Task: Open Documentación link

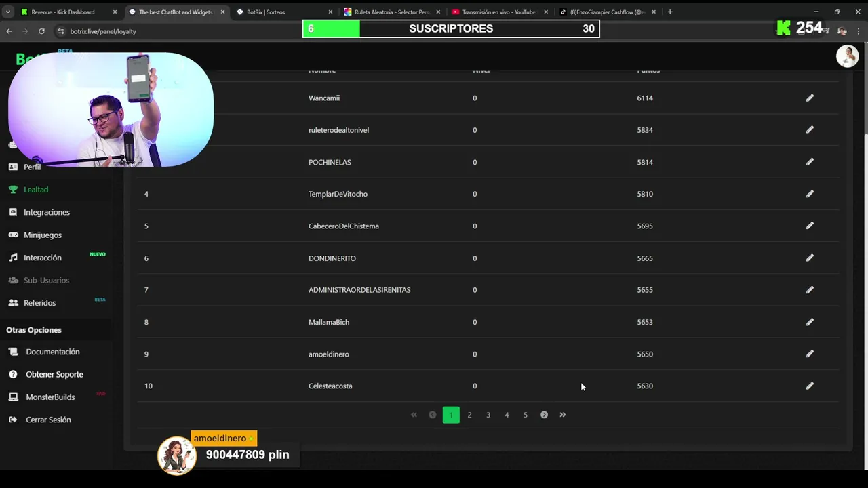Action: point(52,352)
